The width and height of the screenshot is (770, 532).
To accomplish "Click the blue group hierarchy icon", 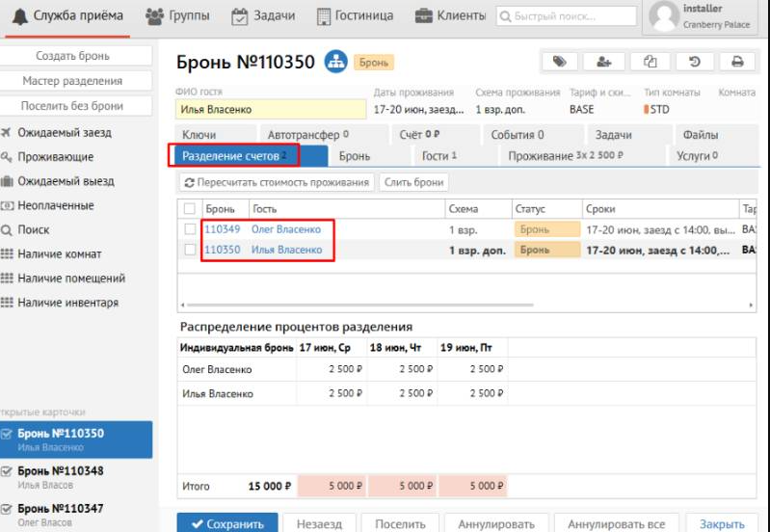I will [x=335, y=62].
